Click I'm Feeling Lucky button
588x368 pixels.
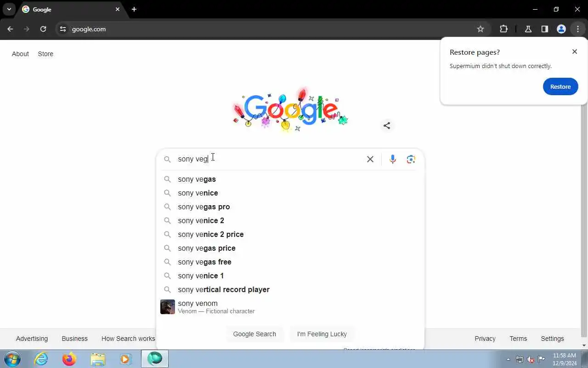322,334
